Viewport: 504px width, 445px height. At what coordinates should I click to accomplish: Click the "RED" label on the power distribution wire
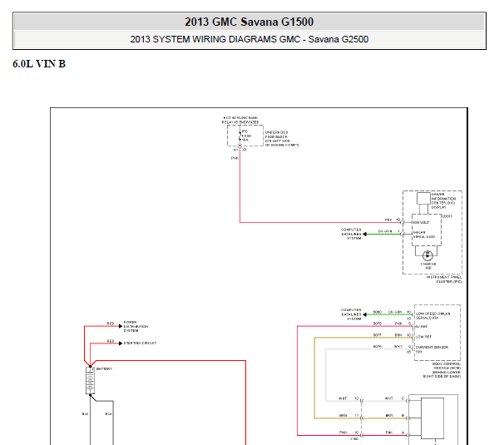(111, 324)
